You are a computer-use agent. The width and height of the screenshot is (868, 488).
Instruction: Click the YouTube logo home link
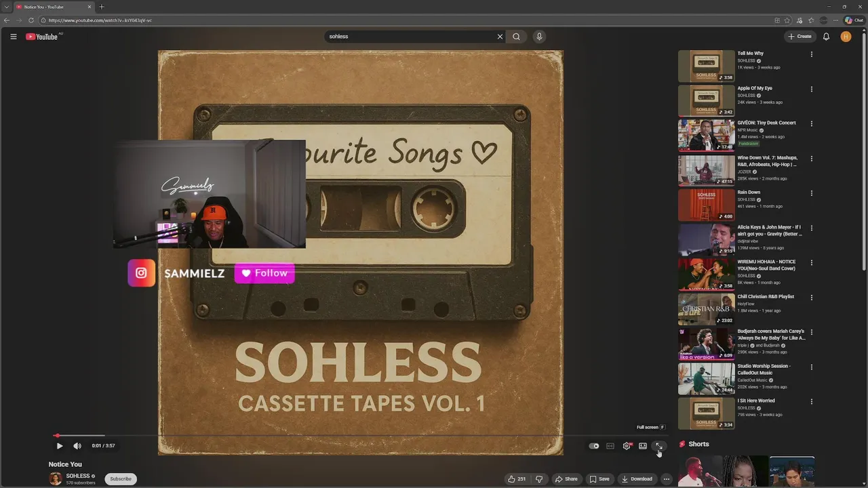click(x=43, y=37)
